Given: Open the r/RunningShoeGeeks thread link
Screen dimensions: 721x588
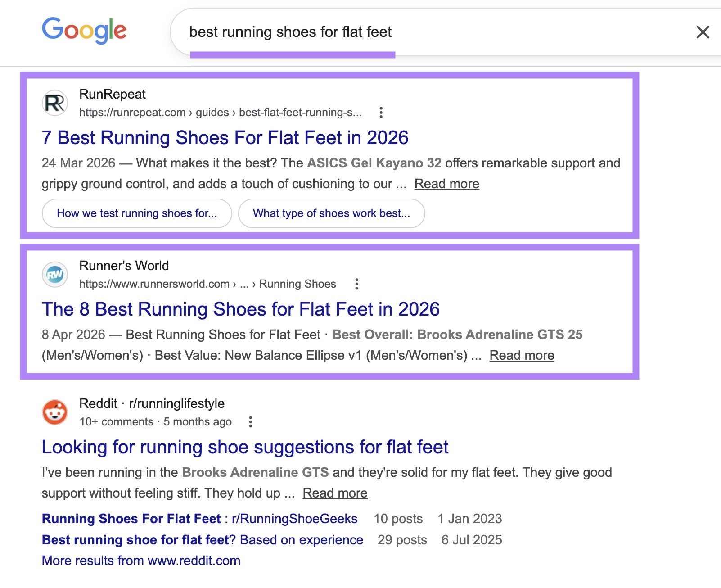Looking at the screenshot, I should 199,518.
